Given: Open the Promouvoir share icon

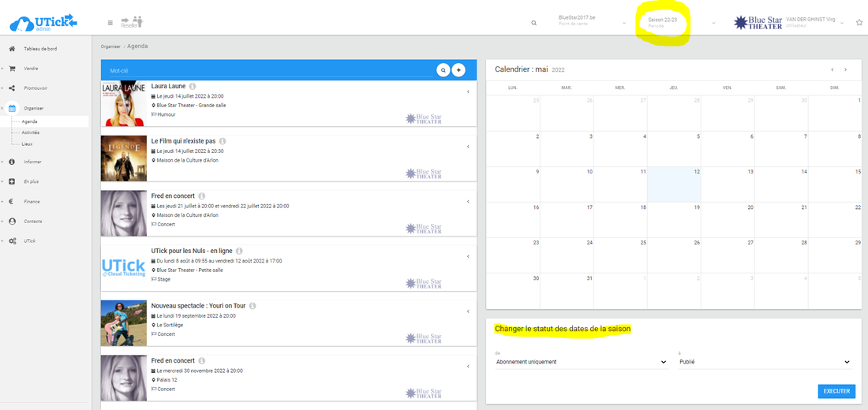Looking at the screenshot, I should tap(12, 88).
